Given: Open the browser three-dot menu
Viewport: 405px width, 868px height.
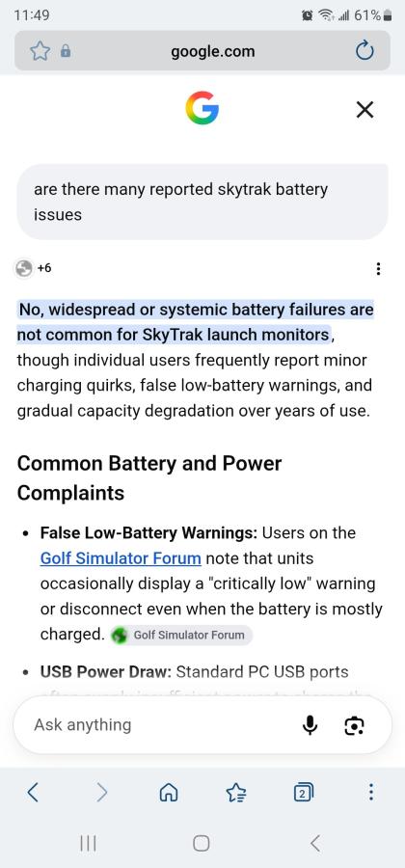Looking at the screenshot, I should coord(370,793).
